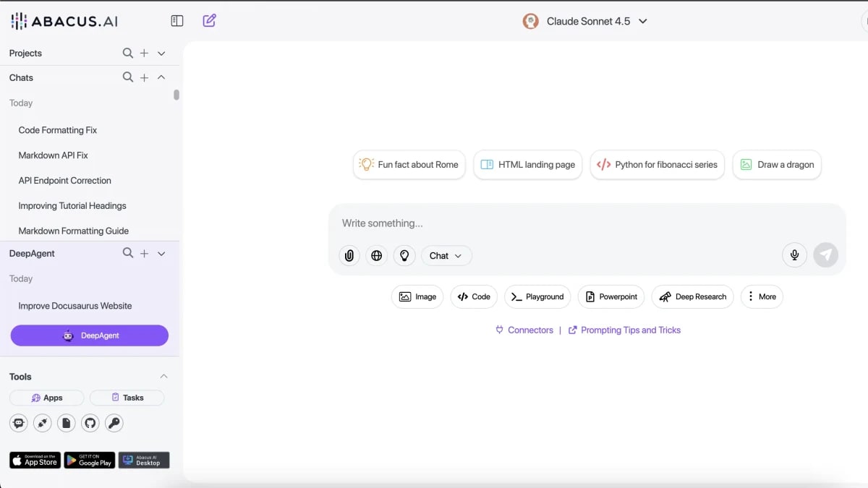Search within DeepAgent section
Image resolution: width=868 pixels, height=488 pixels.
coord(128,253)
